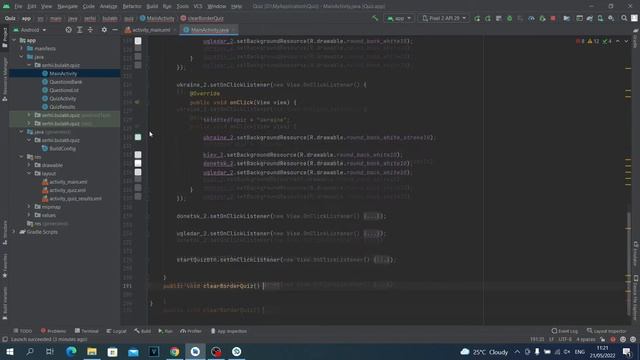Click MainActivity in the breadcrumb bar
The height and width of the screenshot is (360, 640).
coord(157,18)
